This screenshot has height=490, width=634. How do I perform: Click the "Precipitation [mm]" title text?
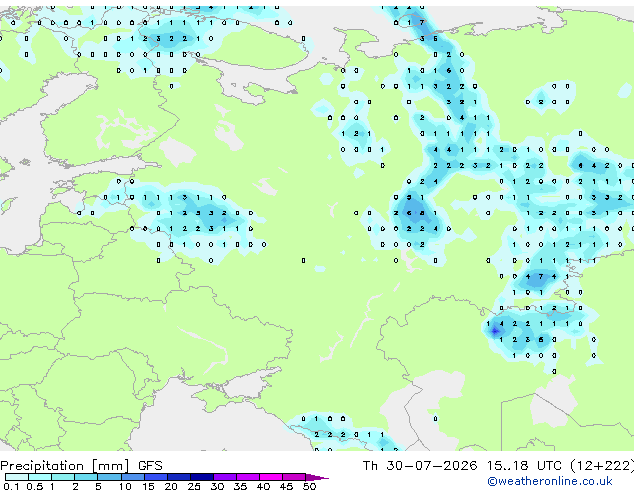click(65, 466)
